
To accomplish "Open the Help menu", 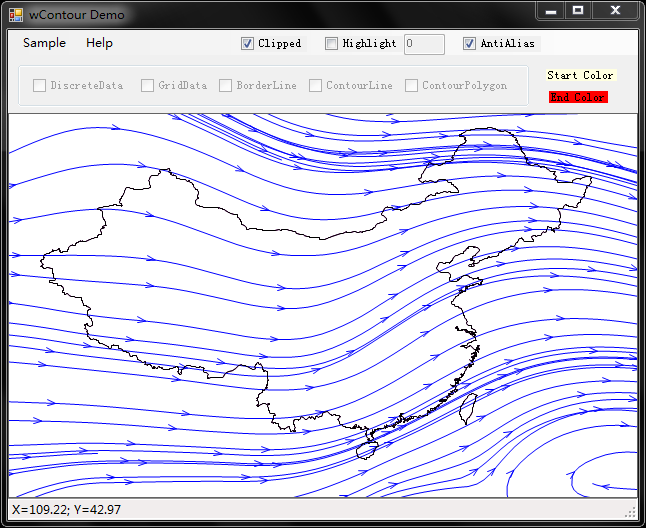I will click(99, 43).
